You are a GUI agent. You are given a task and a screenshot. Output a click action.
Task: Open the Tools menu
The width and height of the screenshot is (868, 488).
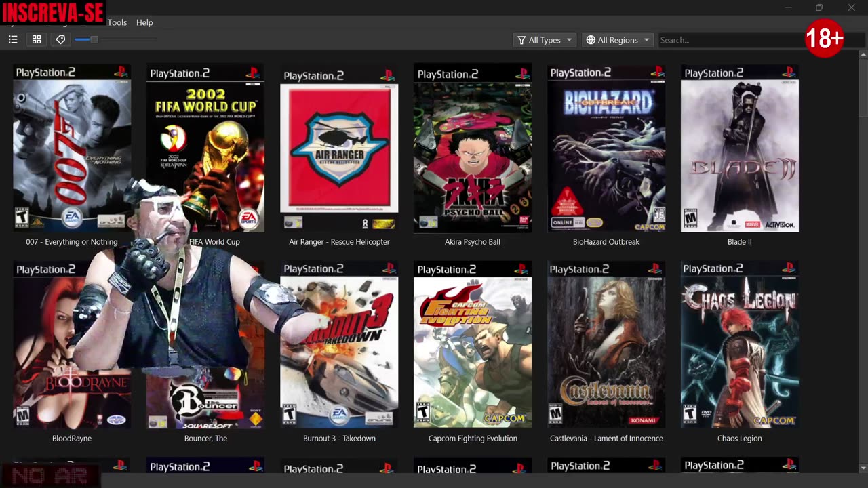point(117,22)
